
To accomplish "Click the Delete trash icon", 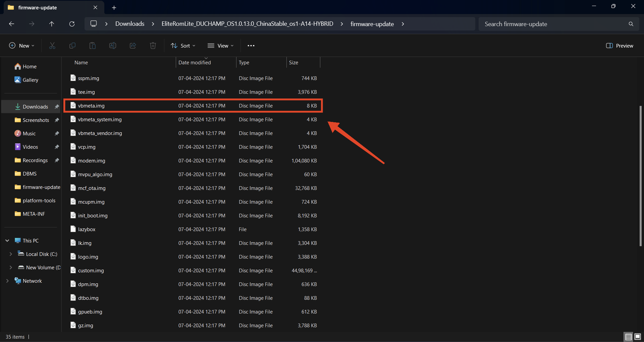I will coord(153,46).
